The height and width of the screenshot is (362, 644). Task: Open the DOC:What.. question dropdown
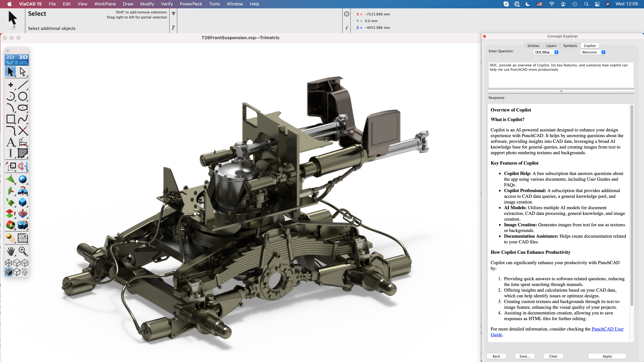(x=546, y=52)
